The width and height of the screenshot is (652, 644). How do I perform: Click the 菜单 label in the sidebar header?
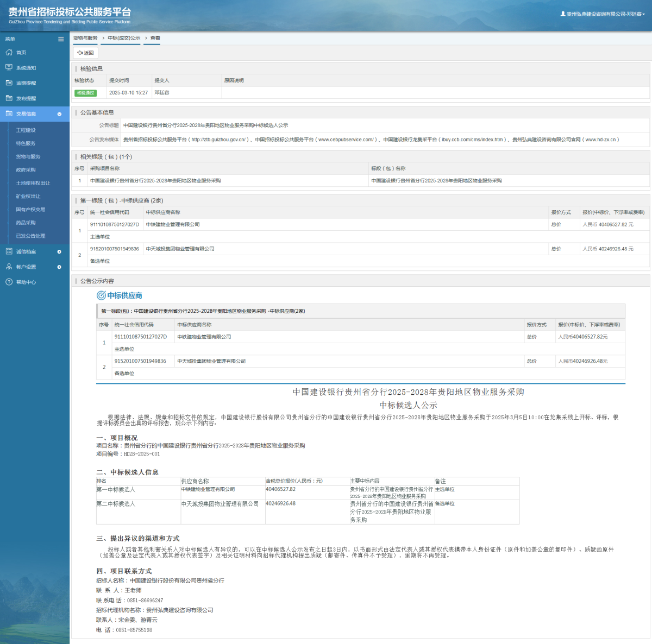(x=10, y=39)
